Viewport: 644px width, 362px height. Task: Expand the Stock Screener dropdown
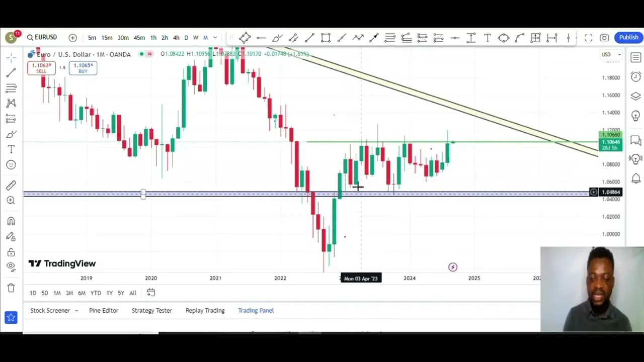coord(76,311)
